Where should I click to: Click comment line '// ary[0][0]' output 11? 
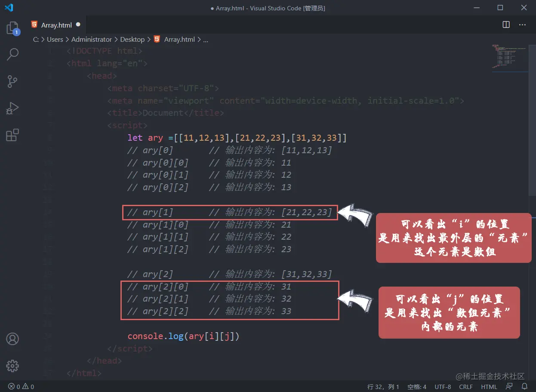pyautogui.click(x=209, y=163)
